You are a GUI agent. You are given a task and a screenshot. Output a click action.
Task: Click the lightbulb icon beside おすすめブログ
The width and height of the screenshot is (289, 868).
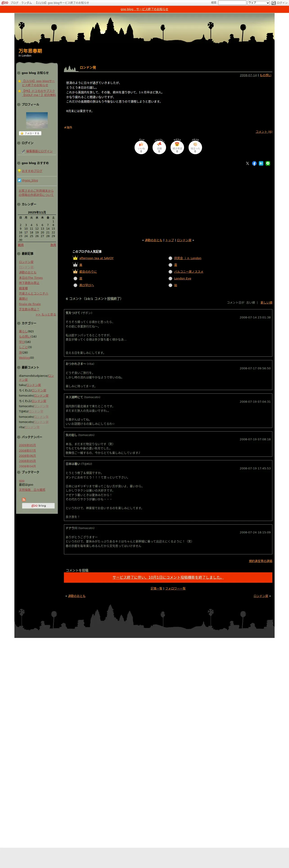click(x=20, y=171)
